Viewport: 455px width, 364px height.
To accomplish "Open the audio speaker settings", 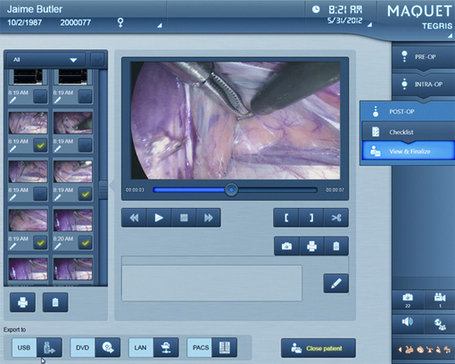I will coord(408,322).
